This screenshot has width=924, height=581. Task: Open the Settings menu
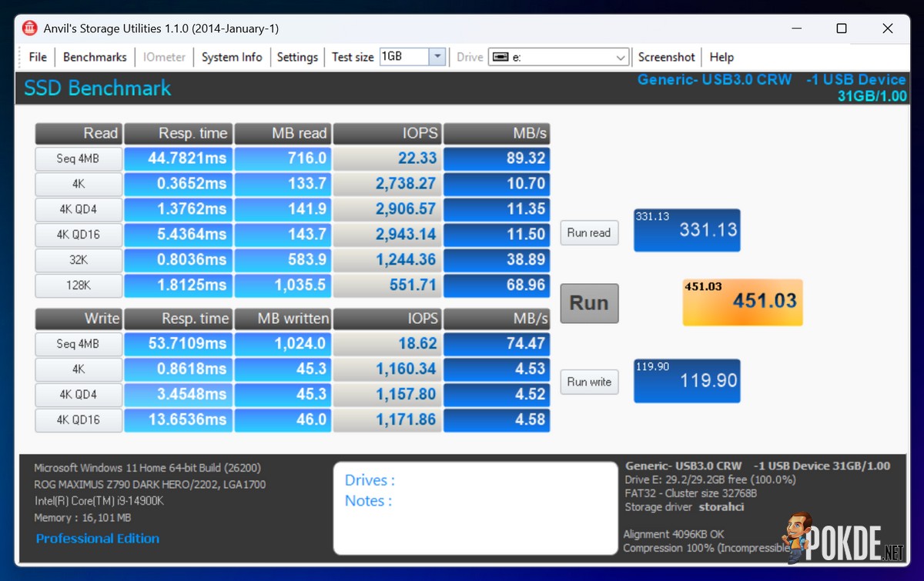pyautogui.click(x=297, y=57)
